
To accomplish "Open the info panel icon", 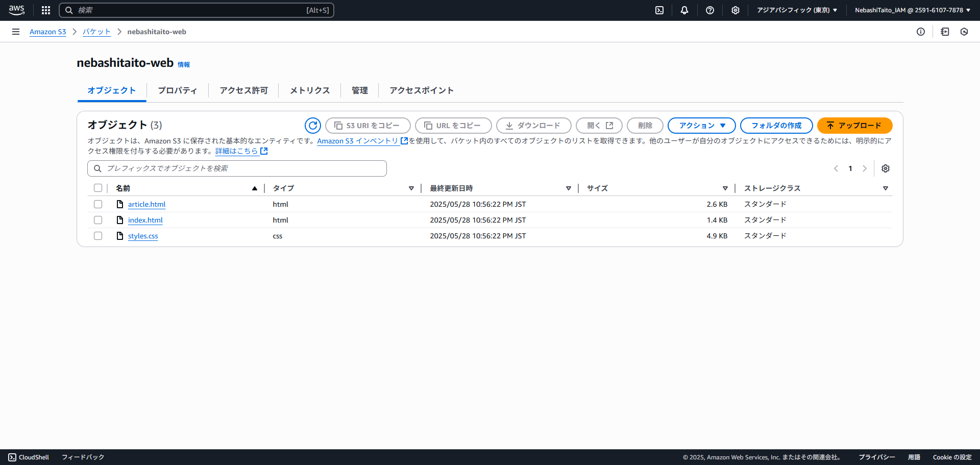I will tap(921, 32).
